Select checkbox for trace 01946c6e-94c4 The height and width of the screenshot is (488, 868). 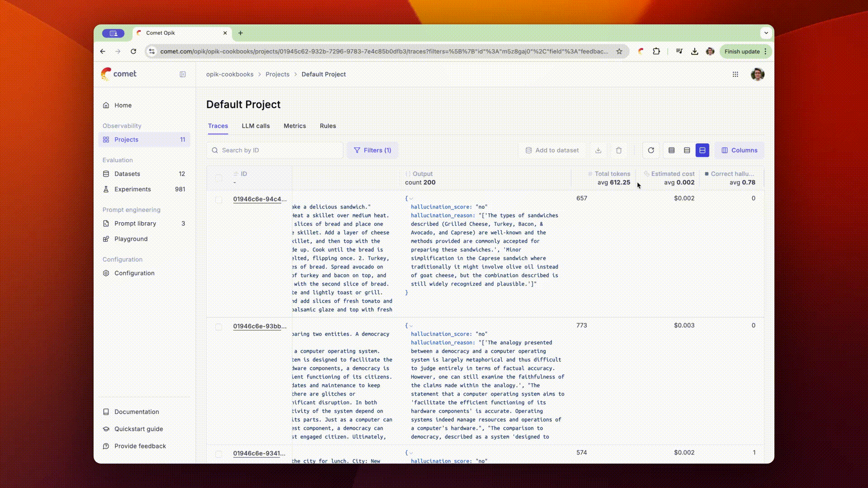[219, 199]
